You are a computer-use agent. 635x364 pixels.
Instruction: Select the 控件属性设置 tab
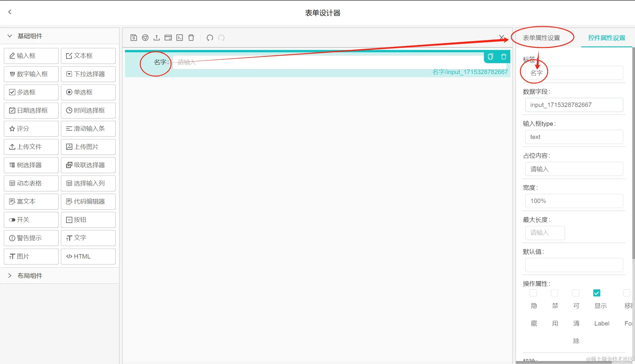[606, 38]
